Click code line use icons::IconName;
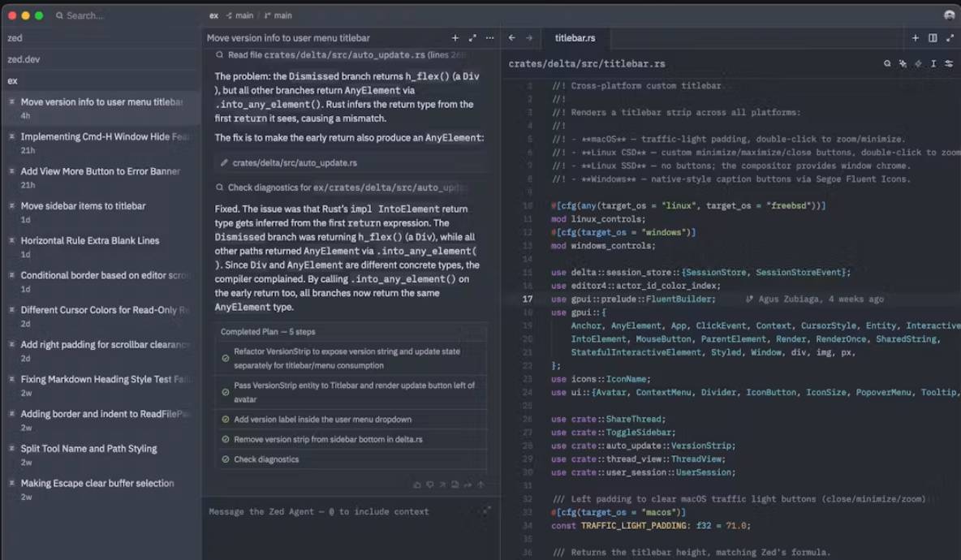Viewport: 961px width, 560px height. tap(601, 379)
